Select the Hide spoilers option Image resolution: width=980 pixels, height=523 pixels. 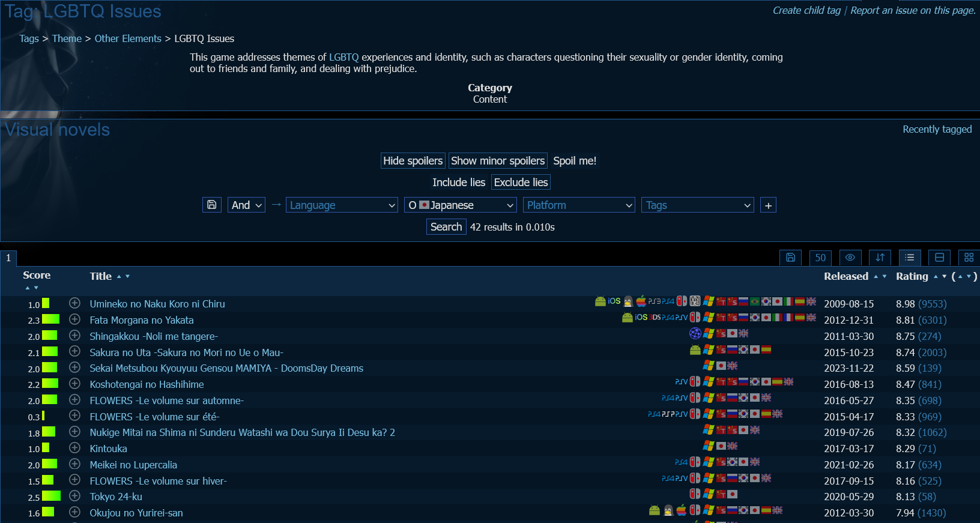point(413,161)
